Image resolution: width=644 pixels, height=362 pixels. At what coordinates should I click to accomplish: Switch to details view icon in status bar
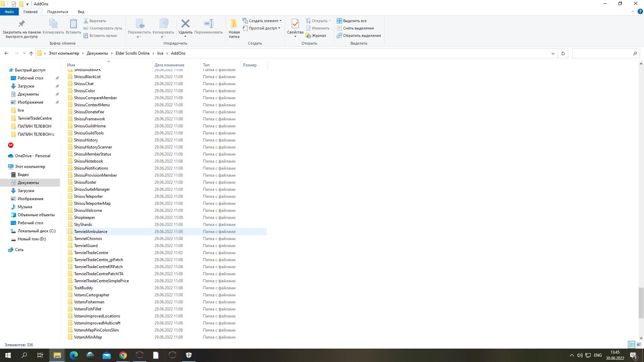click(632, 345)
